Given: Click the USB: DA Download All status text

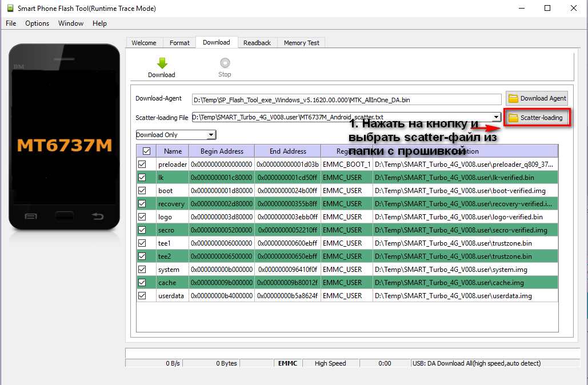Looking at the screenshot, I should point(476,363).
